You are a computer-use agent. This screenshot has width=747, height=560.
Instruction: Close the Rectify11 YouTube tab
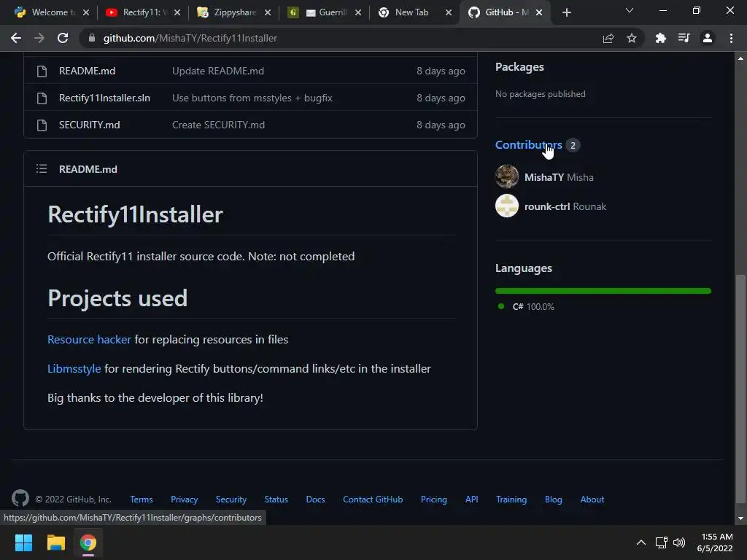click(x=177, y=13)
